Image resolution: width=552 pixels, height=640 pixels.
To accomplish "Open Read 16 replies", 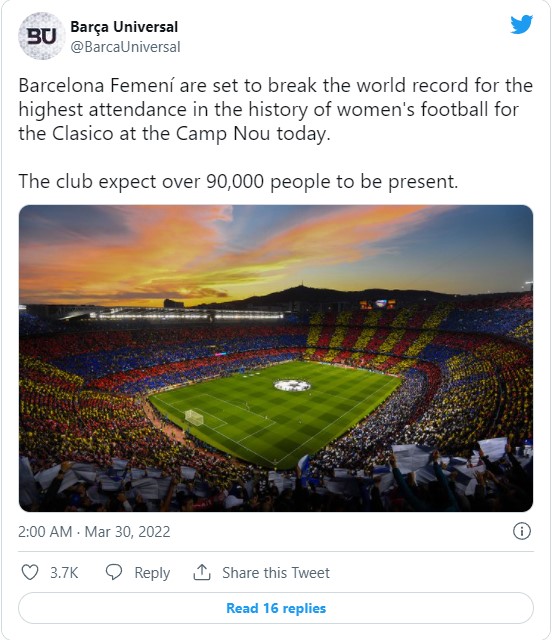I will pos(276,608).
